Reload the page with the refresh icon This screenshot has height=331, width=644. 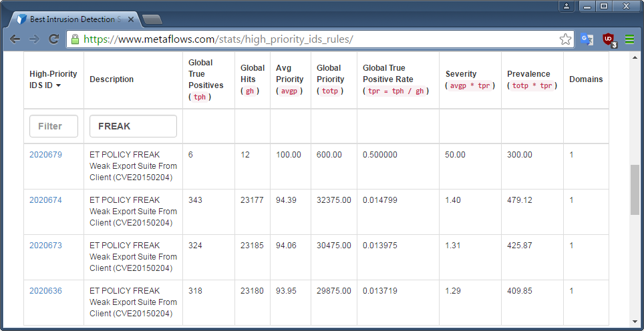pyautogui.click(x=54, y=39)
